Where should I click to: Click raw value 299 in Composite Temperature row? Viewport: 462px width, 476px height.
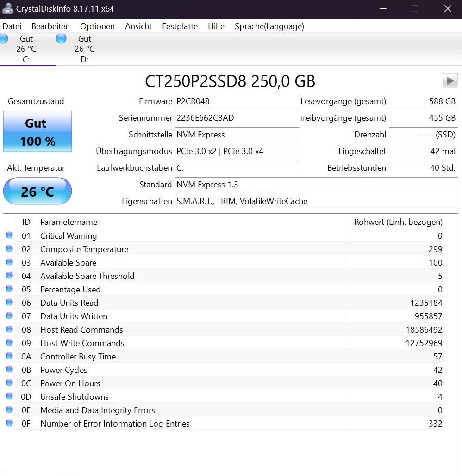pos(435,249)
